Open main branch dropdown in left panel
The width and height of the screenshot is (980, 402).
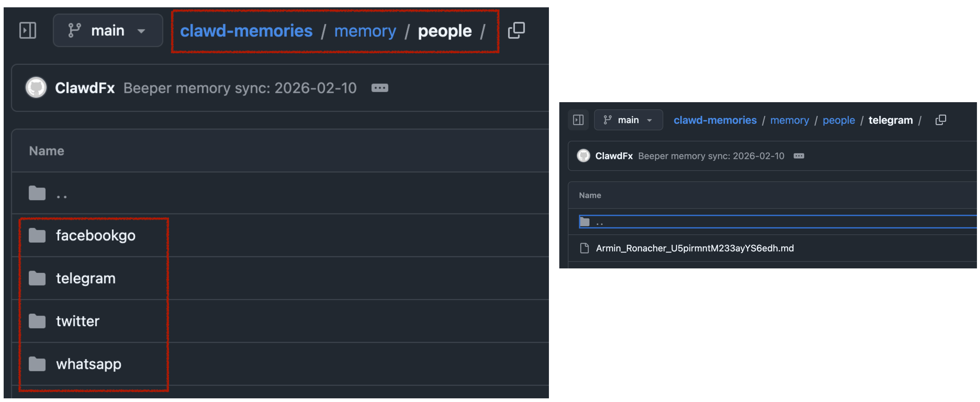click(x=108, y=31)
